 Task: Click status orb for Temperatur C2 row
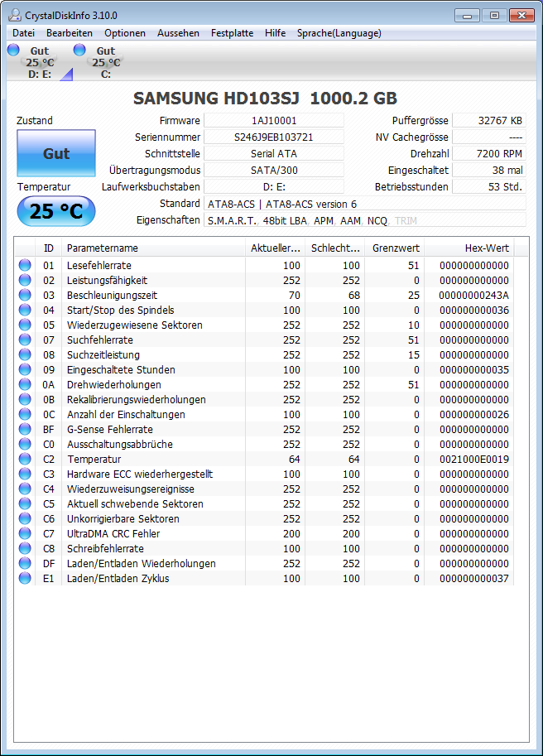click(25, 459)
